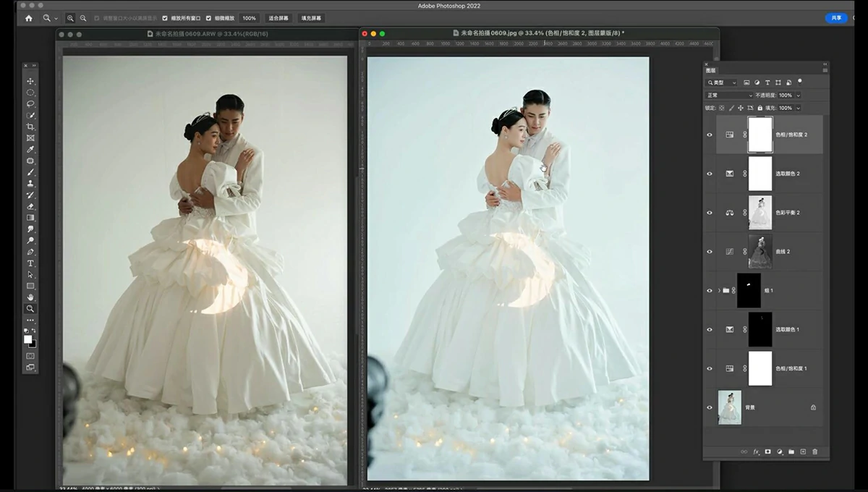Turn layer filtering on or off
This screenshot has height=492, width=868.
(799, 82)
